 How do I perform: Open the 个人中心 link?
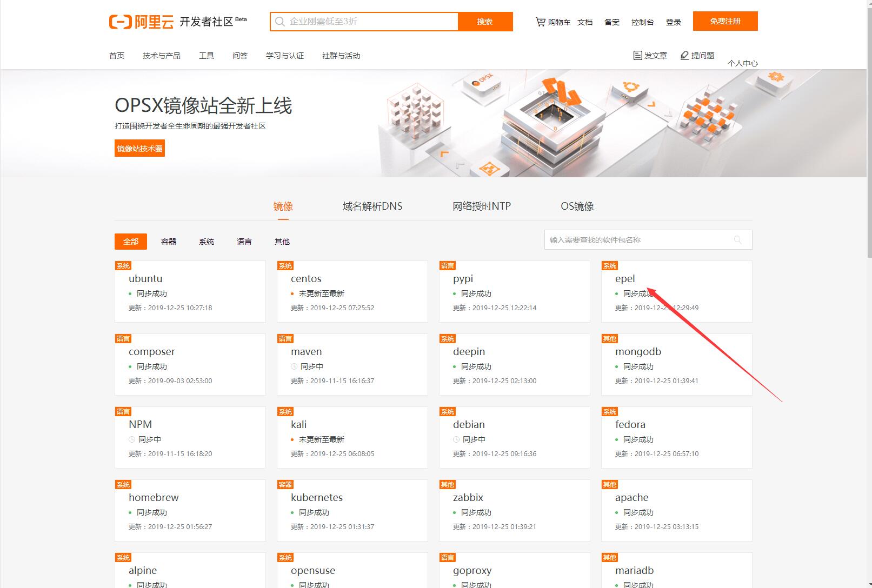(743, 63)
